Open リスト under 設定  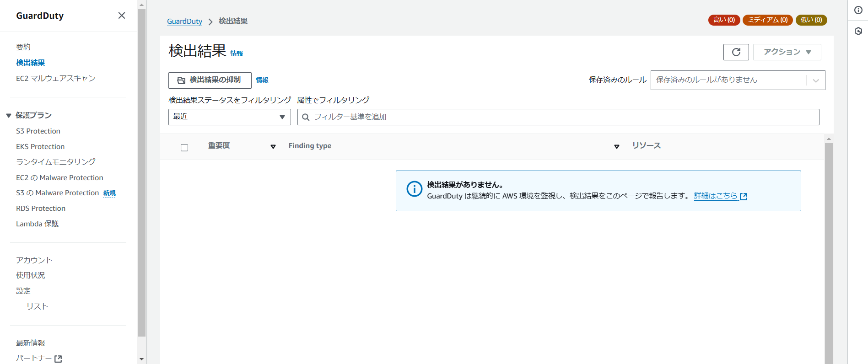(x=37, y=306)
